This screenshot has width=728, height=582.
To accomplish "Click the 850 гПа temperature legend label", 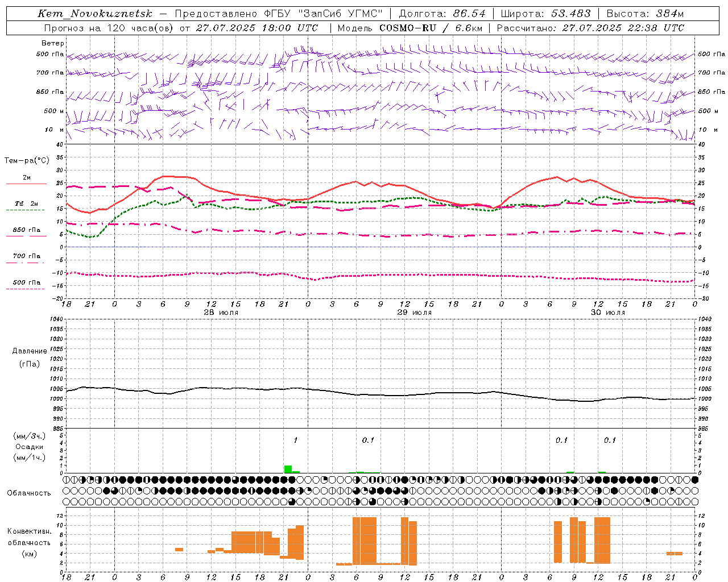I will (27, 230).
